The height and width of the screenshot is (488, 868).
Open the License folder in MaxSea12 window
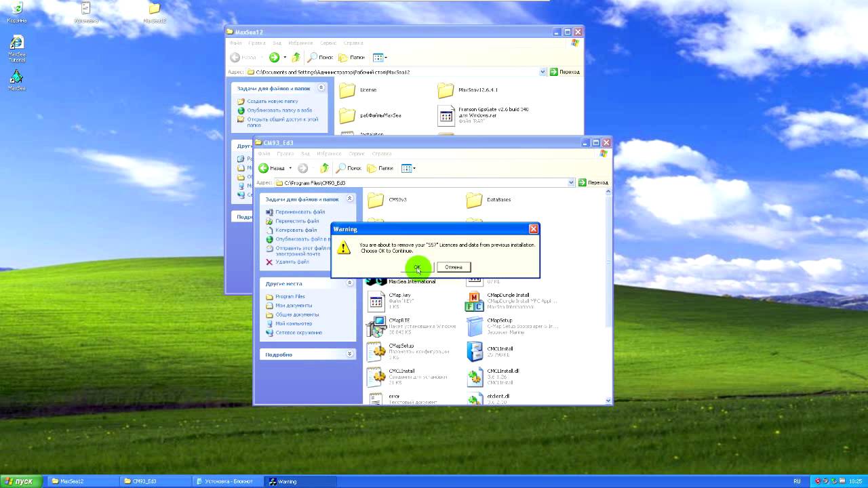(347, 90)
